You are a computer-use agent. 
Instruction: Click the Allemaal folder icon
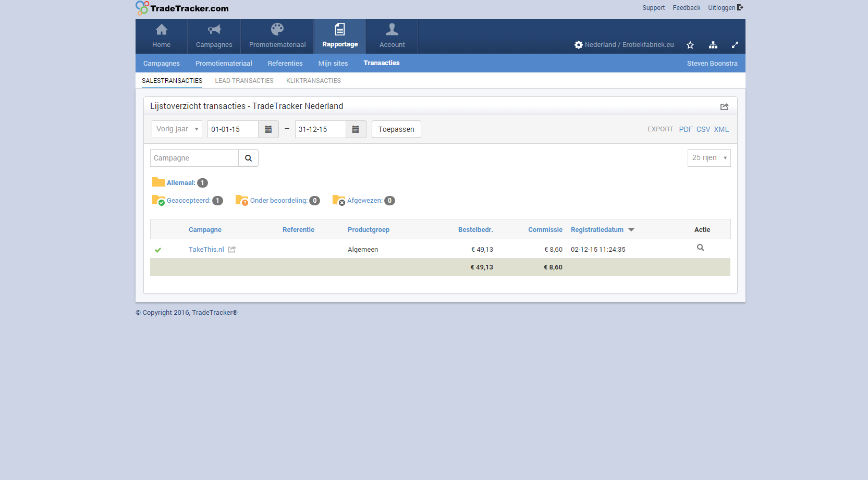click(x=158, y=182)
